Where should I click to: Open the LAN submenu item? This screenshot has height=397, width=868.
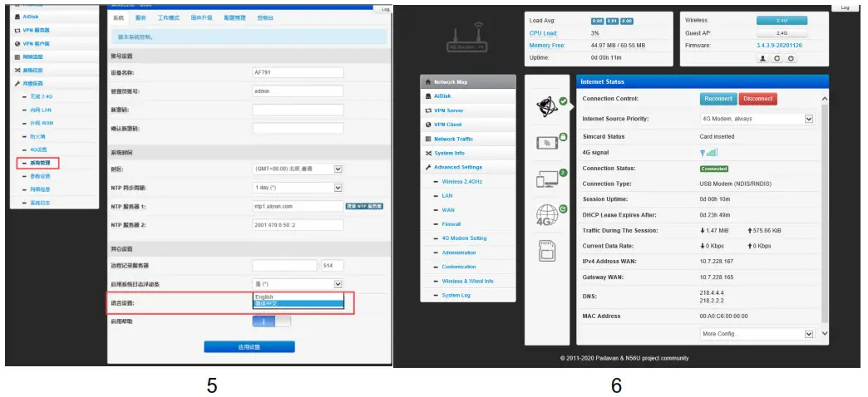446,196
